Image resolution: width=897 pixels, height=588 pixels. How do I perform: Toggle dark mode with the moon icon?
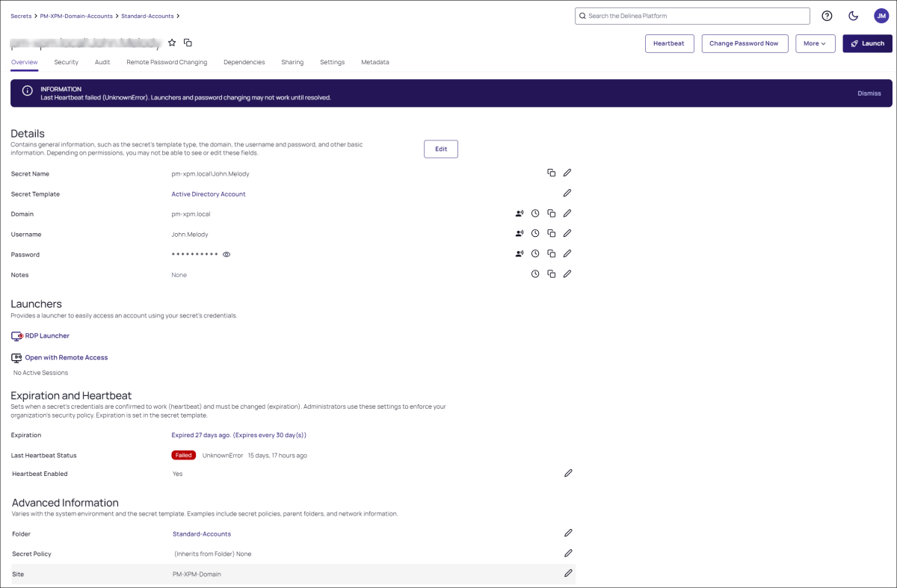coord(853,16)
